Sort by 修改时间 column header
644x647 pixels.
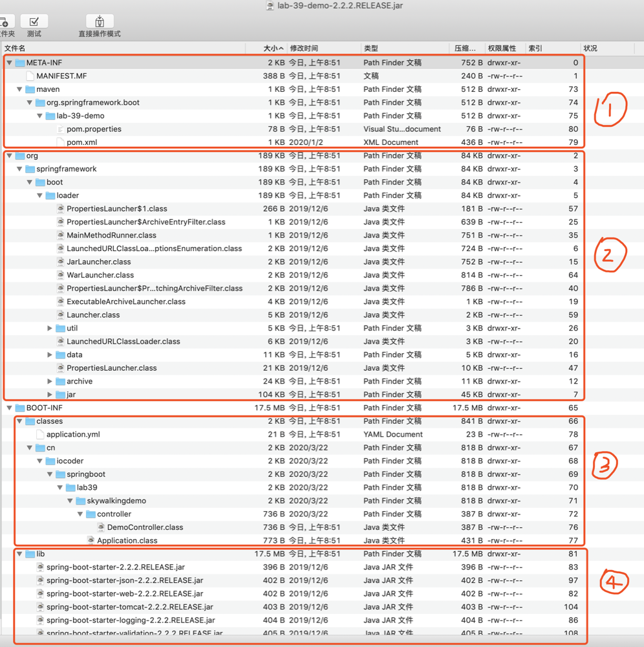[304, 49]
